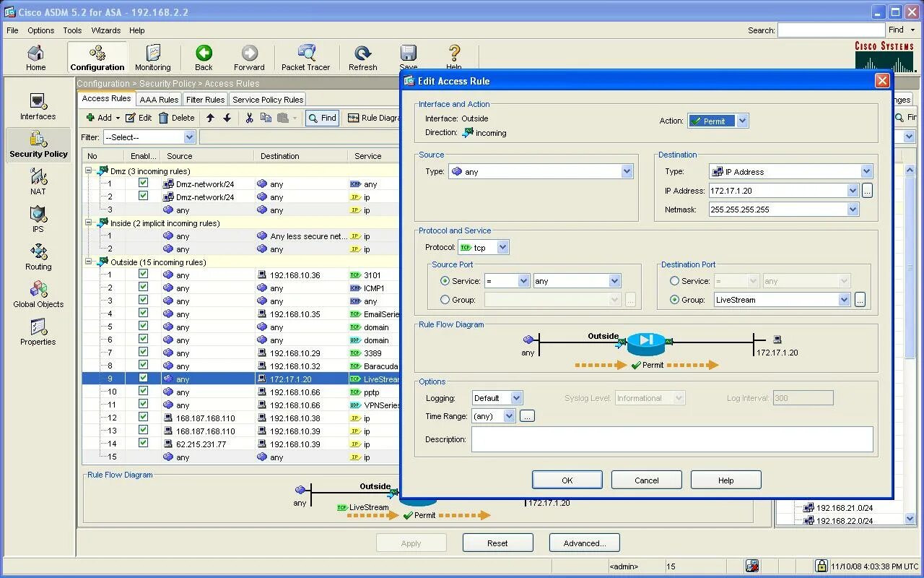Cut the selected rule
This screenshot has height=578, width=924.
(x=249, y=118)
